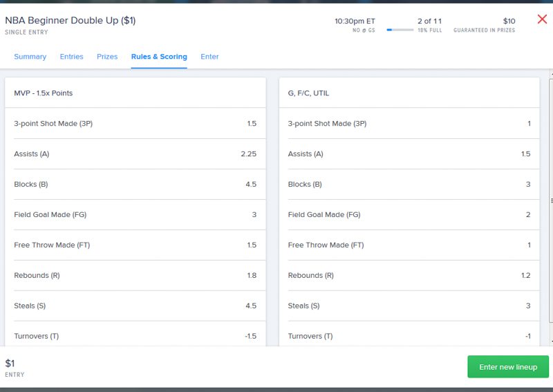Click the contest fill progress bar
This screenshot has width=553, height=392.
pos(400,30)
